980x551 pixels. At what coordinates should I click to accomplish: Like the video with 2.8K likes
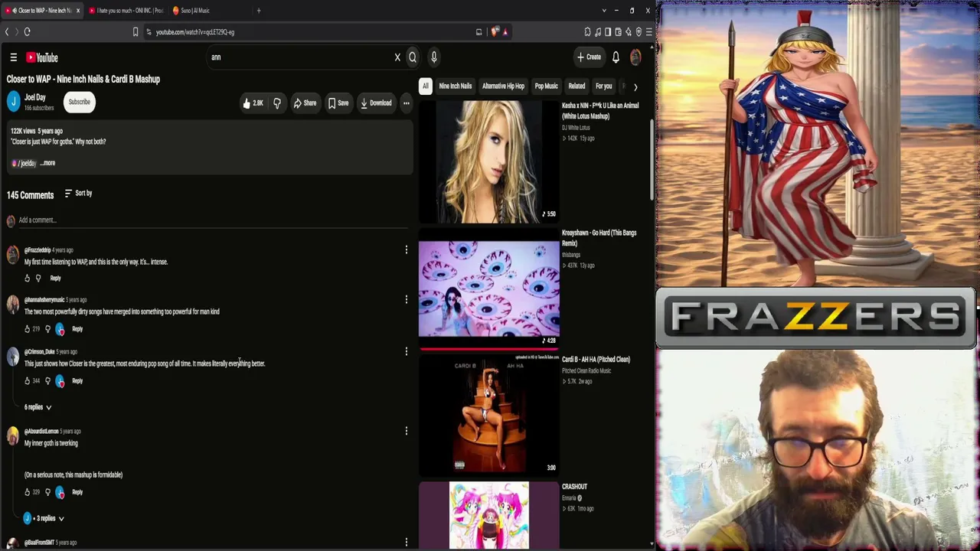click(x=253, y=103)
